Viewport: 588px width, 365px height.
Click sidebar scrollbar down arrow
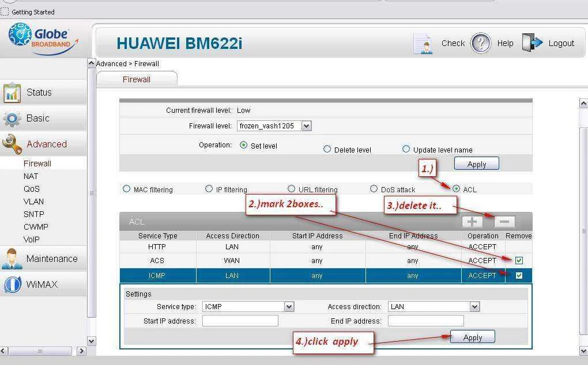91,341
